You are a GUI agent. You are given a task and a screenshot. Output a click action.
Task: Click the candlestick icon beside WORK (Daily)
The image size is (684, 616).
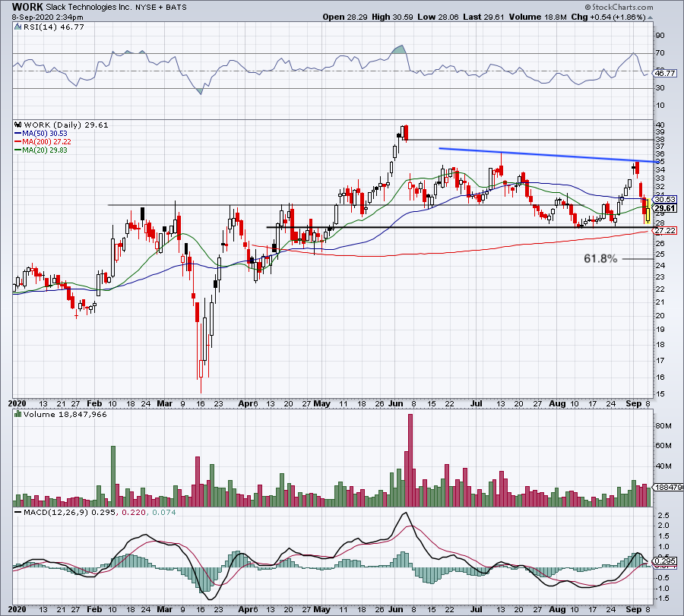coord(17,125)
